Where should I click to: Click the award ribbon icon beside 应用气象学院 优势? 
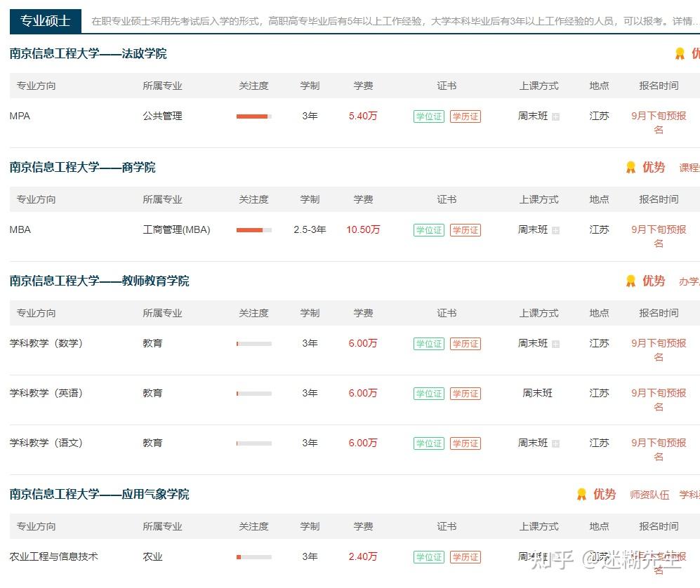click(581, 494)
